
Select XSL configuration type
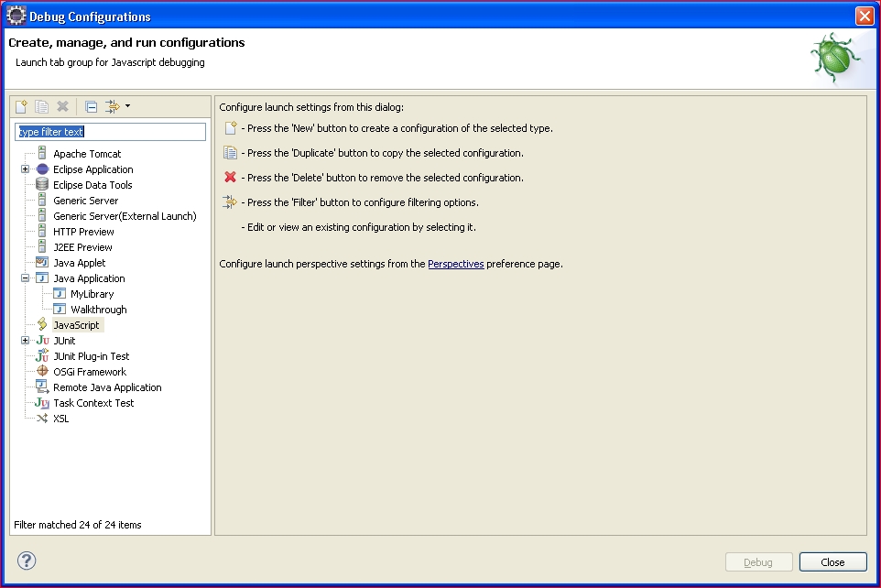(61, 419)
